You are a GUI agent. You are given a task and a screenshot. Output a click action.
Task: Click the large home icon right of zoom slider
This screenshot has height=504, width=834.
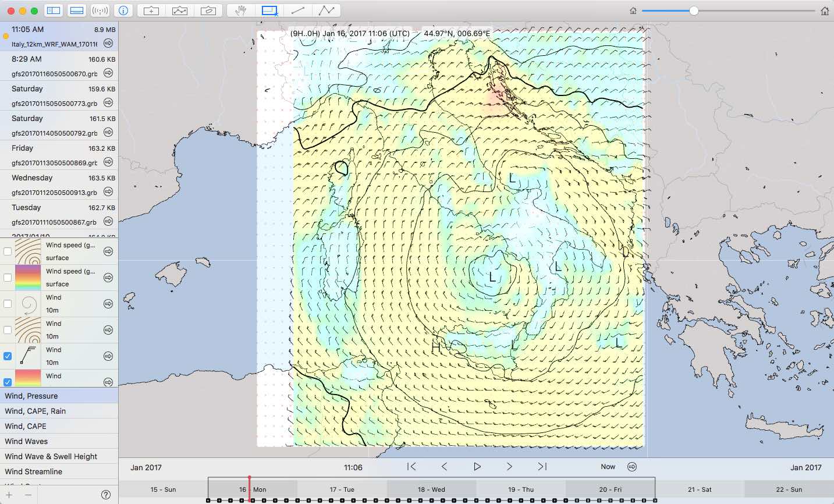825,11
